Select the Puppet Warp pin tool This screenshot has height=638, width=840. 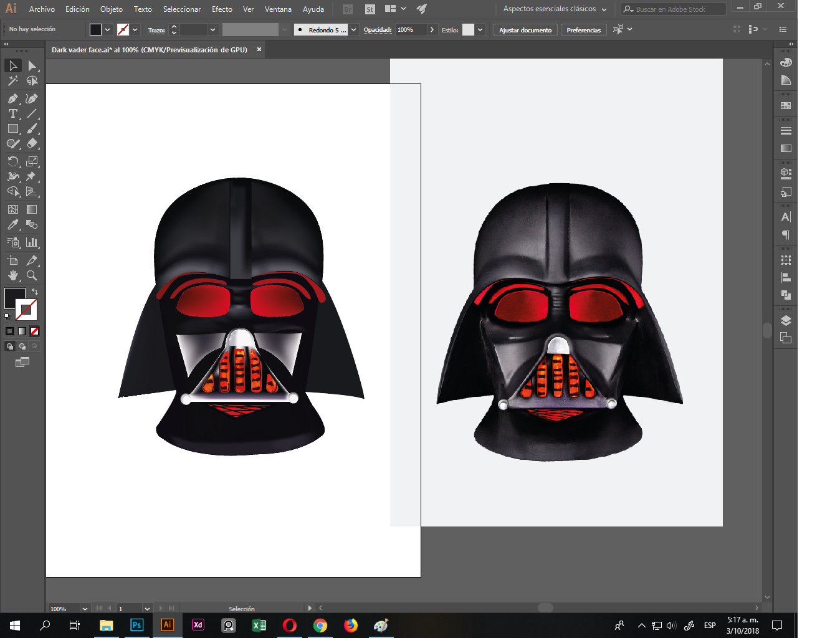point(32,176)
